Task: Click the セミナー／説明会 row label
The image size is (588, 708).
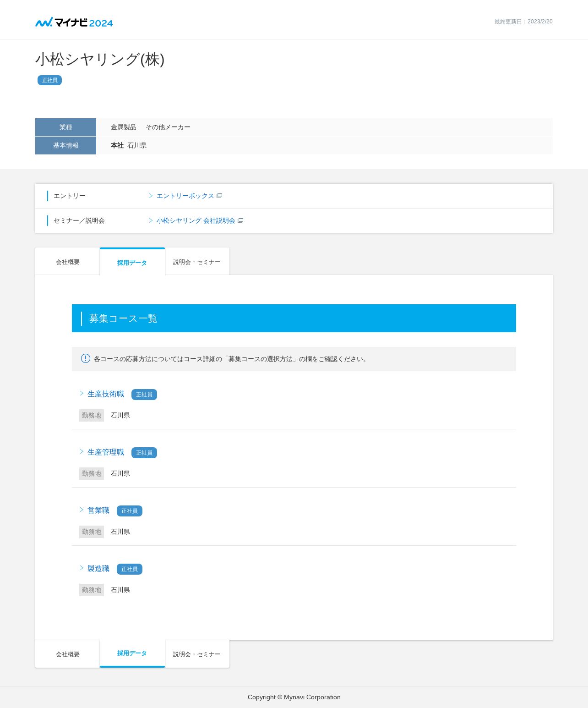Action: pos(79,220)
